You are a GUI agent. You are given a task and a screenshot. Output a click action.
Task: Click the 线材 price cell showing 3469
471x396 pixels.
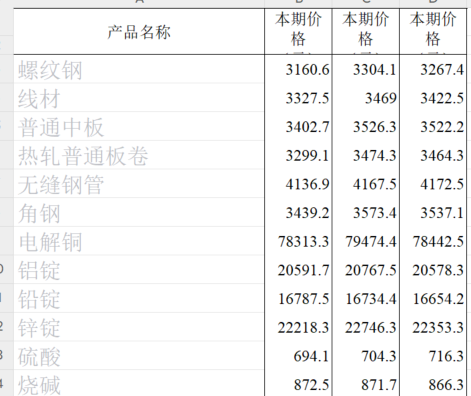(x=366, y=98)
